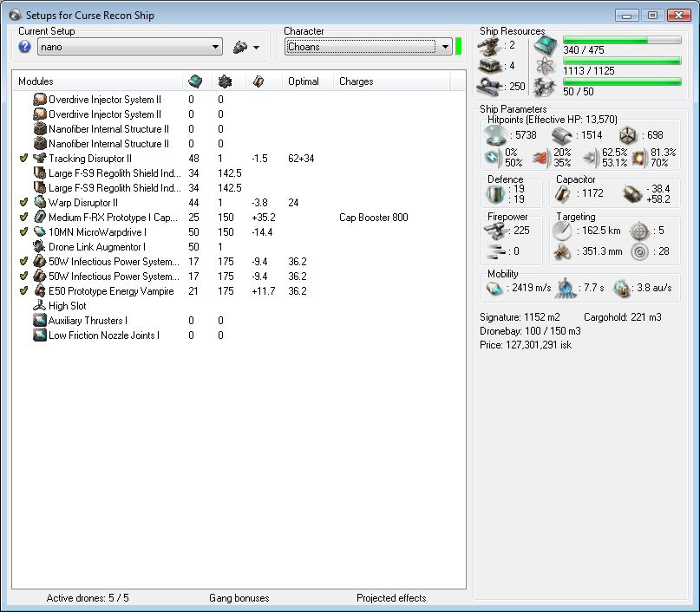Open the Character dropdown showing Choans
The width and height of the screenshot is (700, 612).
click(x=369, y=47)
